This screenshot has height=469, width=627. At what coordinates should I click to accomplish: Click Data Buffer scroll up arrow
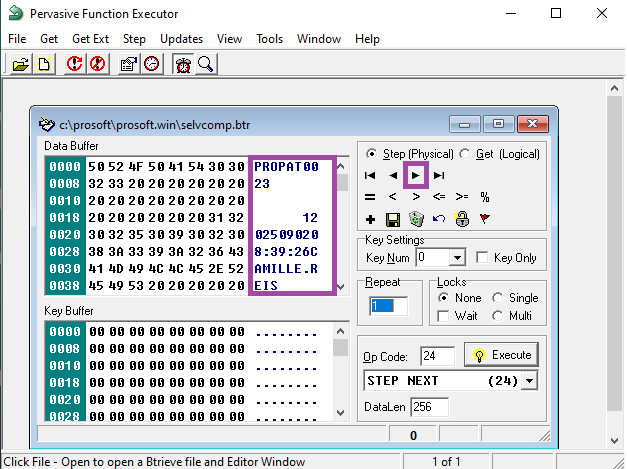point(341,166)
